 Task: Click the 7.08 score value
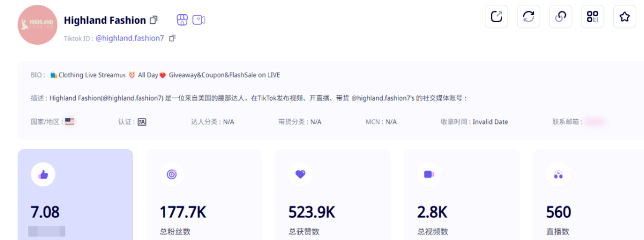pyautogui.click(x=45, y=212)
